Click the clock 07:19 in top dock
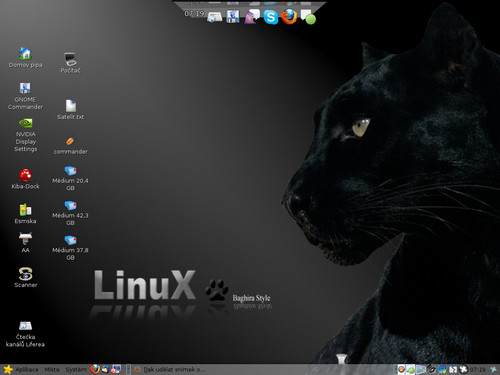Screen dimensions: 500x375 194,14
